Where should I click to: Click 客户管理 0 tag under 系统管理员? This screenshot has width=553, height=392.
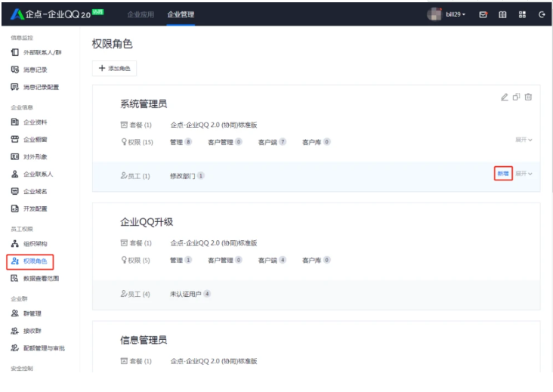tap(225, 142)
